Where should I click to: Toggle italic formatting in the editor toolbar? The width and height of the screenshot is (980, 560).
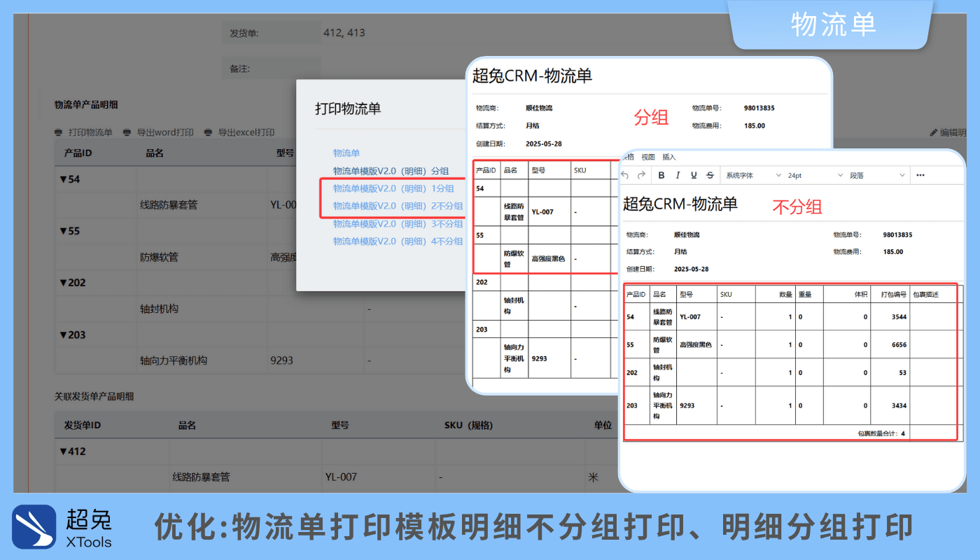pyautogui.click(x=678, y=175)
